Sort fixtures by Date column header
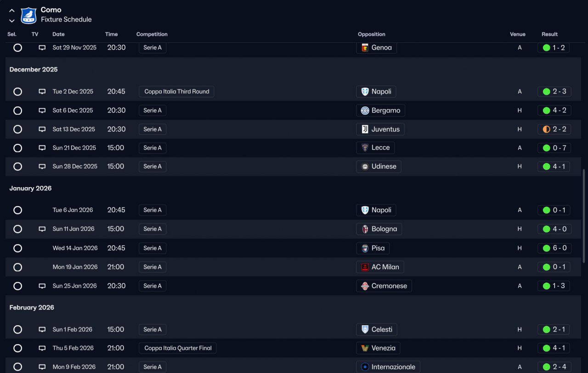This screenshot has height=373, width=588. click(58, 34)
